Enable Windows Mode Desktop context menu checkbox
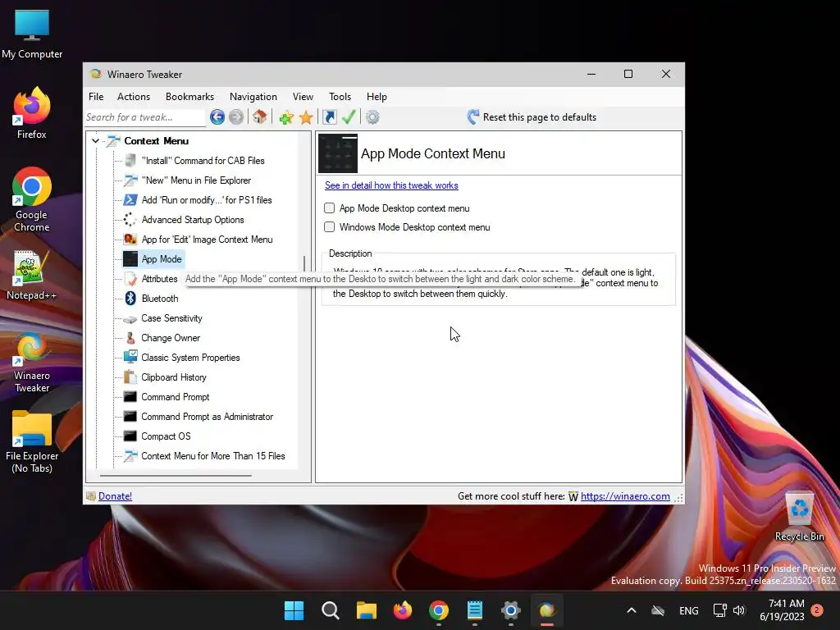 pos(330,227)
